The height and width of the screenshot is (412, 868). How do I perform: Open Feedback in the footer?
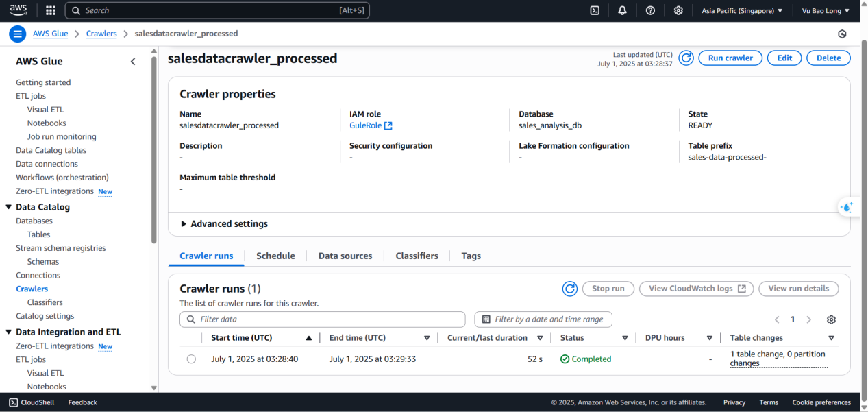pos(83,402)
